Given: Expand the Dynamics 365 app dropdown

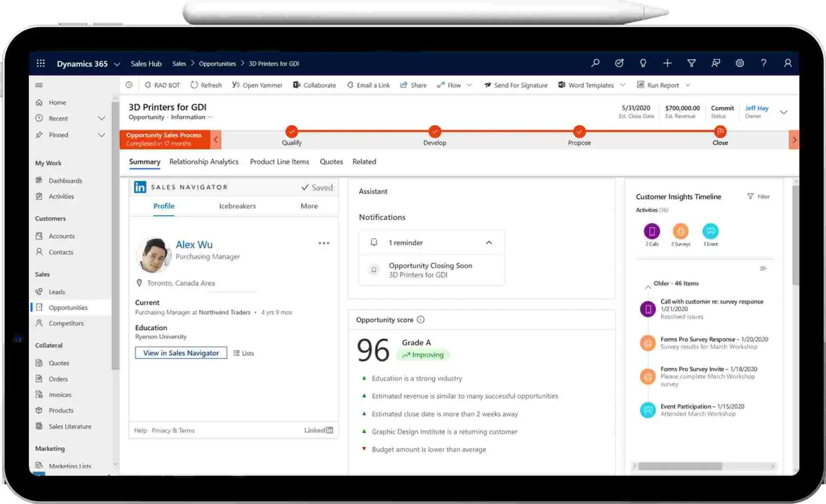Looking at the screenshot, I should 117,64.
